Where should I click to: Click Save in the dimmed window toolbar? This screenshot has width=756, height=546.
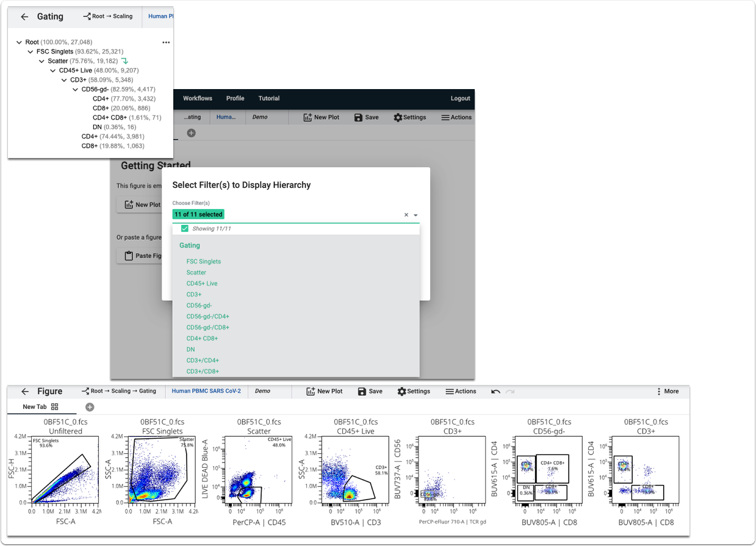(367, 117)
